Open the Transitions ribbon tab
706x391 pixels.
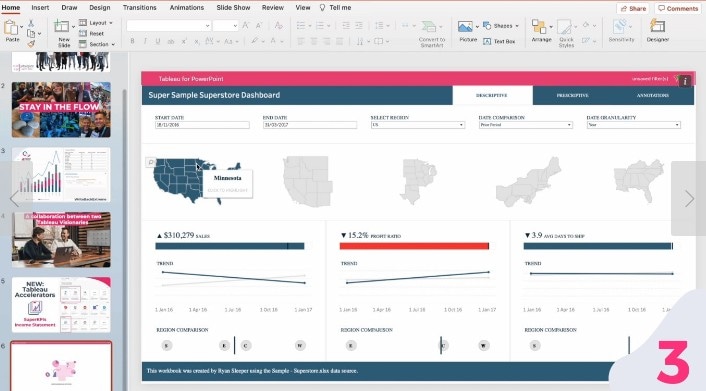coord(140,8)
